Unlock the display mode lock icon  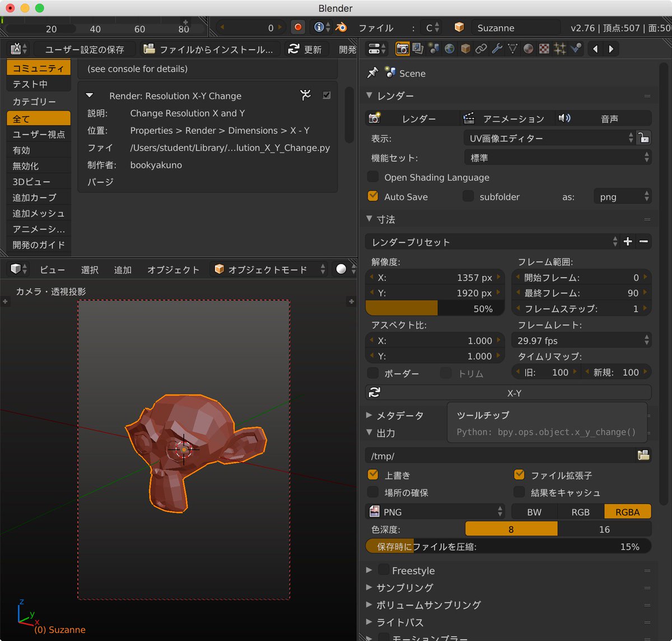click(x=645, y=138)
